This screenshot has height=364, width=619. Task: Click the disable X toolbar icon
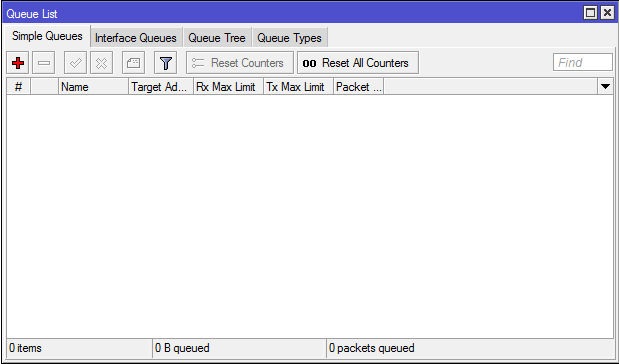[101, 63]
